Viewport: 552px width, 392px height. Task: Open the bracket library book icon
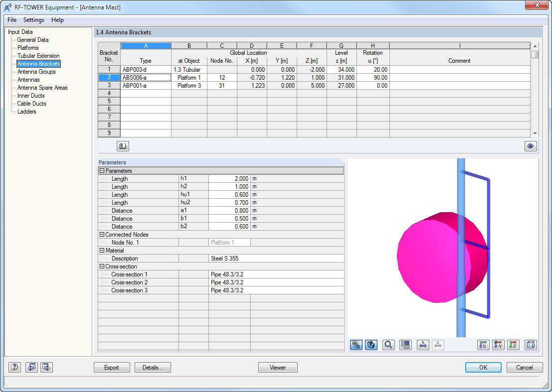coord(123,146)
